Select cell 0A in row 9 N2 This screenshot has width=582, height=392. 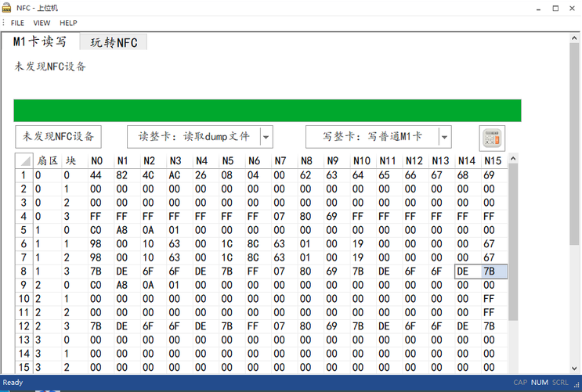[x=153, y=285]
